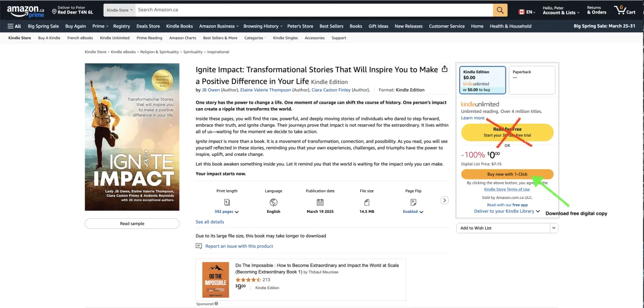Click Report an issue with this product
This screenshot has width=644, height=308.
(x=239, y=246)
